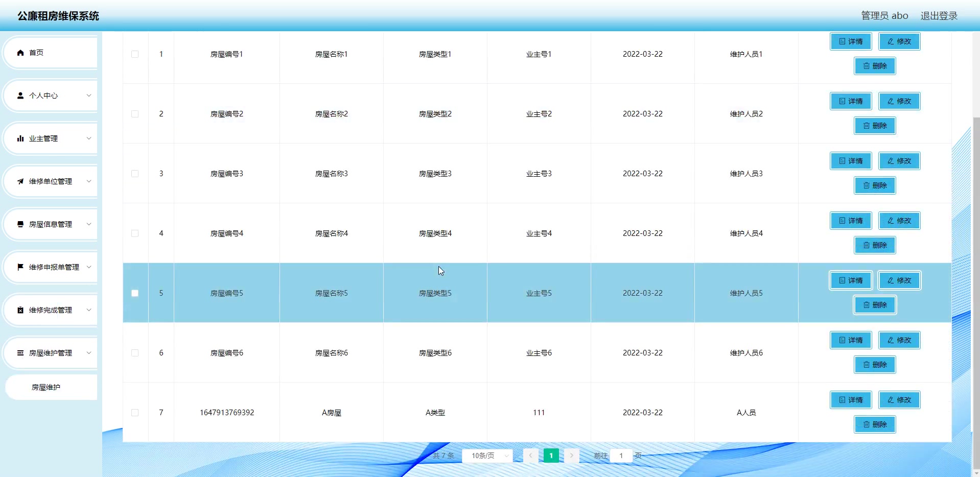980x477 pixels.
Task: Click the 个人中心 person icon
Action: pos(20,96)
